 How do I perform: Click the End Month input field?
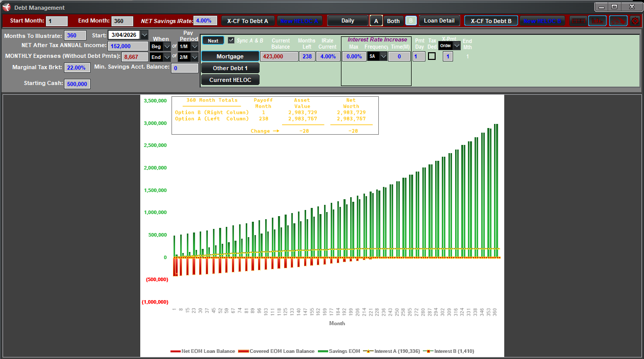tap(123, 21)
